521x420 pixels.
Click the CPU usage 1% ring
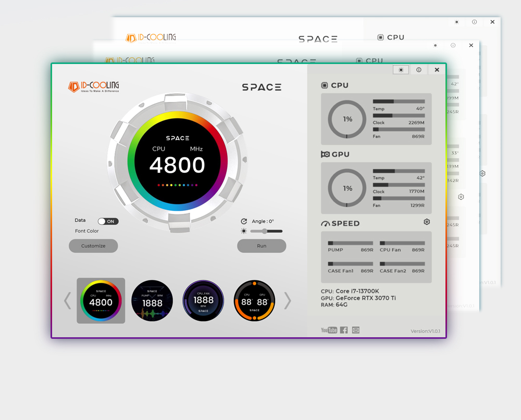click(347, 119)
